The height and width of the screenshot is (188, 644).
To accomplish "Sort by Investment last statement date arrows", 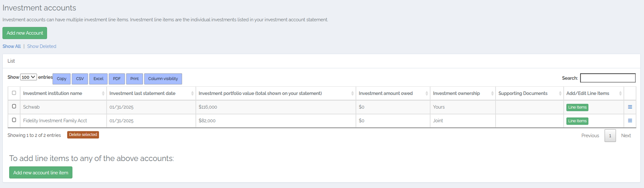I will click(x=192, y=94).
